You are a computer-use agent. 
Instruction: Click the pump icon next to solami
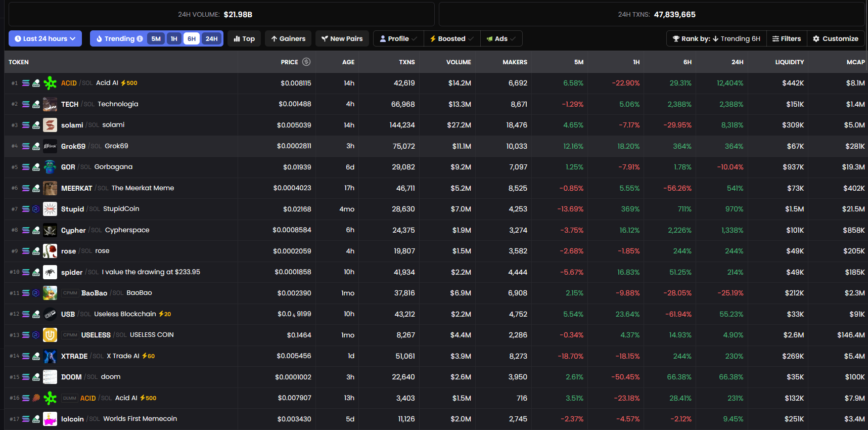(36, 125)
